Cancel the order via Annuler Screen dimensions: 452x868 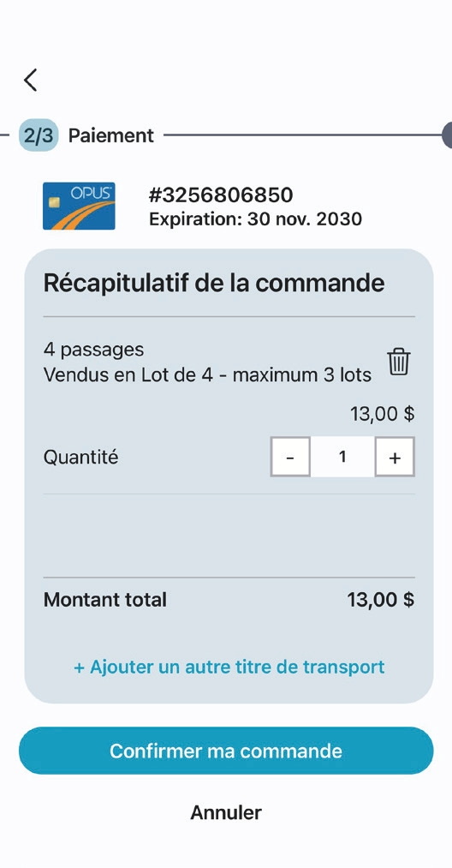226,812
